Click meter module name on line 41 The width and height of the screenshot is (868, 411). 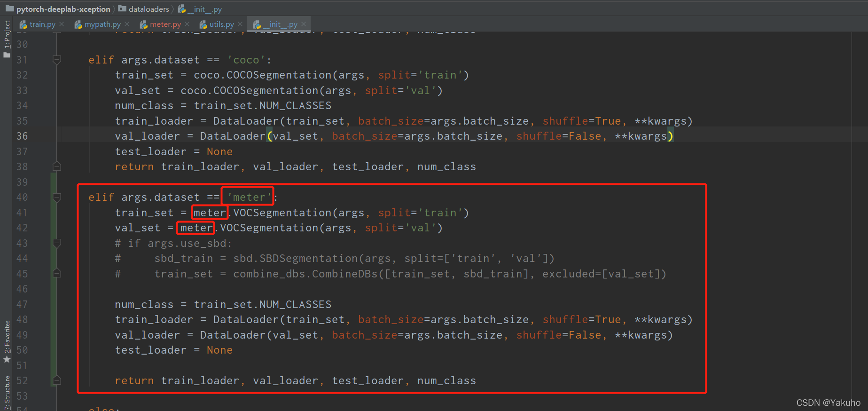(210, 213)
